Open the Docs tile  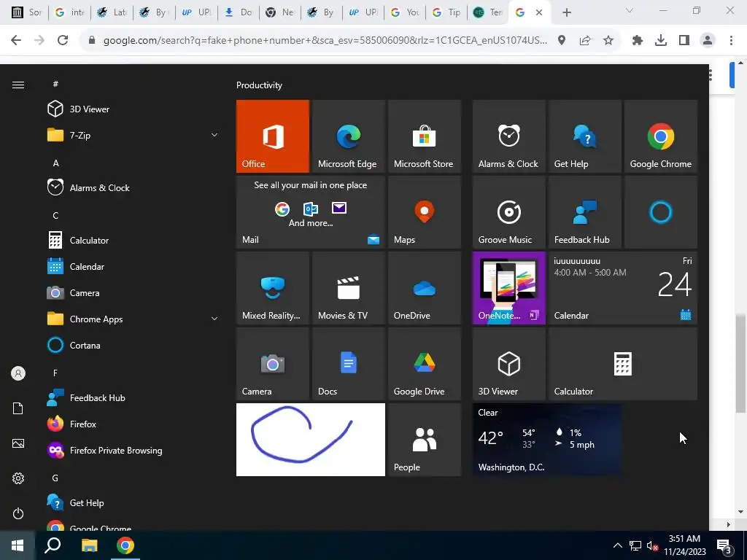pos(348,364)
